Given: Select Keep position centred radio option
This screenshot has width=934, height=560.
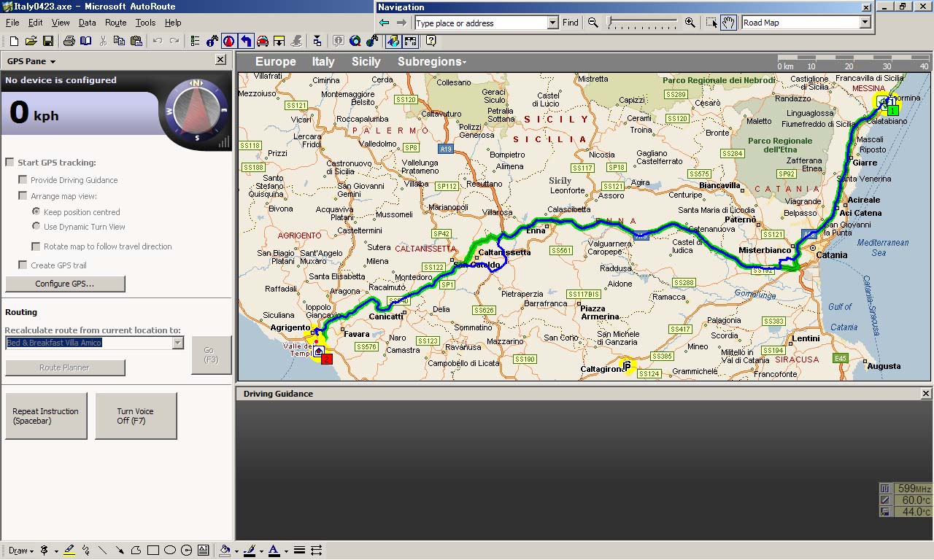Looking at the screenshot, I should coord(36,211).
